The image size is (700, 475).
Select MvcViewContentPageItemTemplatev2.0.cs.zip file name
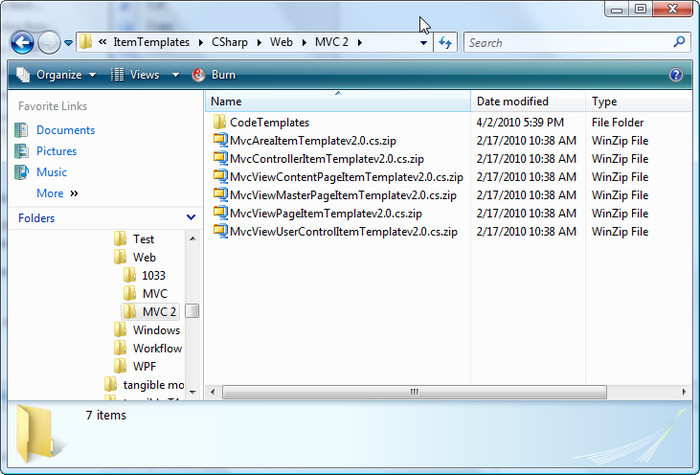click(x=346, y=177)
